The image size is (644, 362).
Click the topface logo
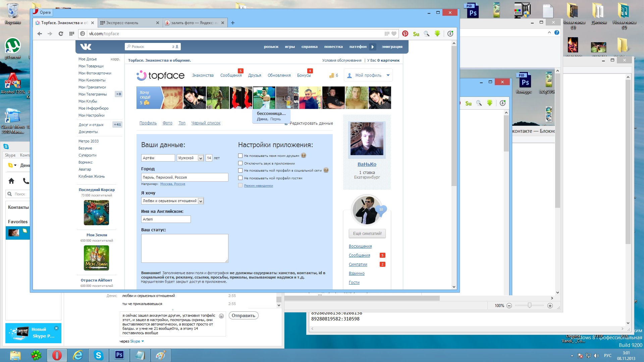point(160,75)
